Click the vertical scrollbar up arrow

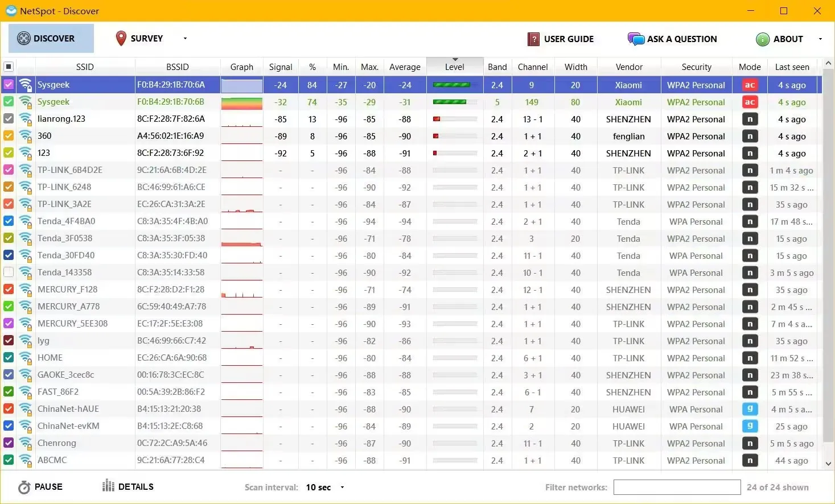point(829,63)
